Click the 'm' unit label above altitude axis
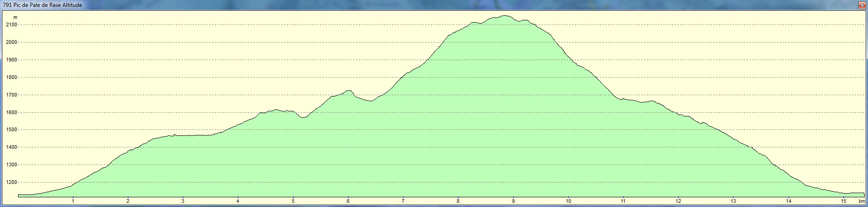Image resolution: width=868 pixels, height=207 pixels. click(x=15, y=18)
